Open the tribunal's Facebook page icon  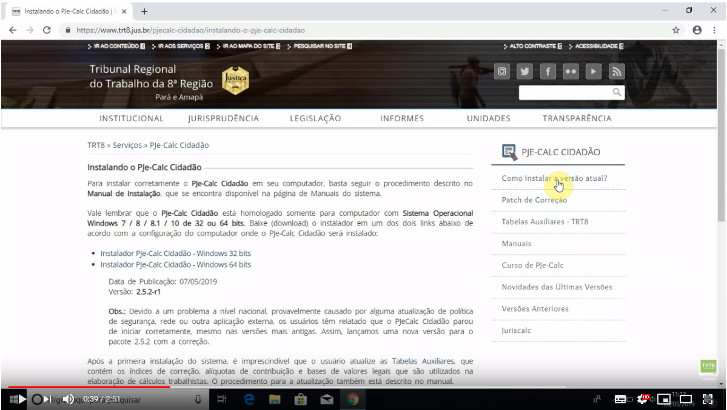[x=548, y=71]
